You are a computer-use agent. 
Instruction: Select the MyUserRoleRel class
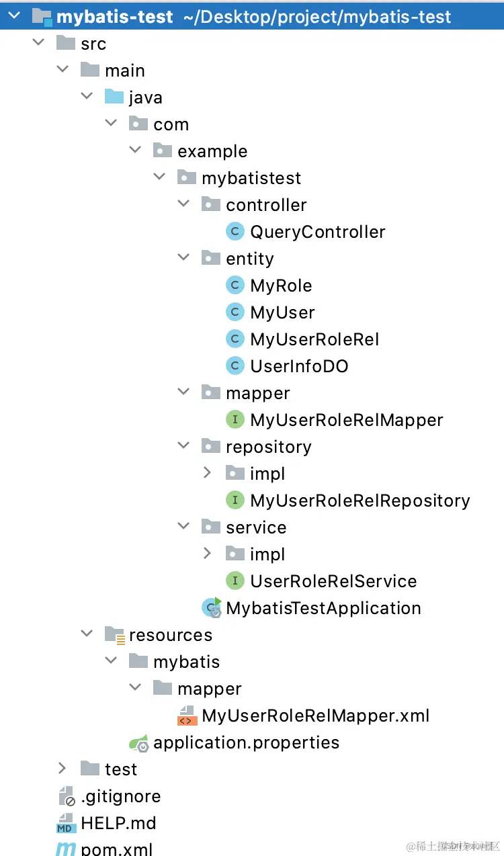point(314,339)
